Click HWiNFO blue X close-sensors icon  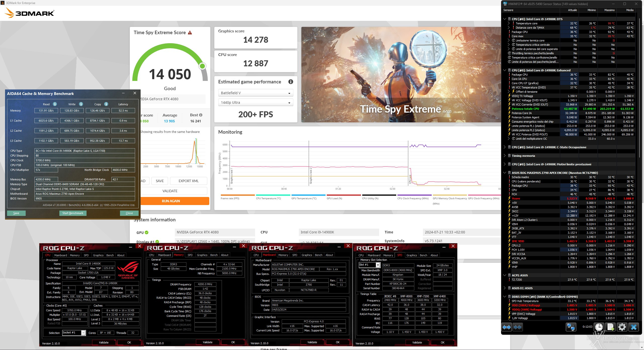[634, 327]
